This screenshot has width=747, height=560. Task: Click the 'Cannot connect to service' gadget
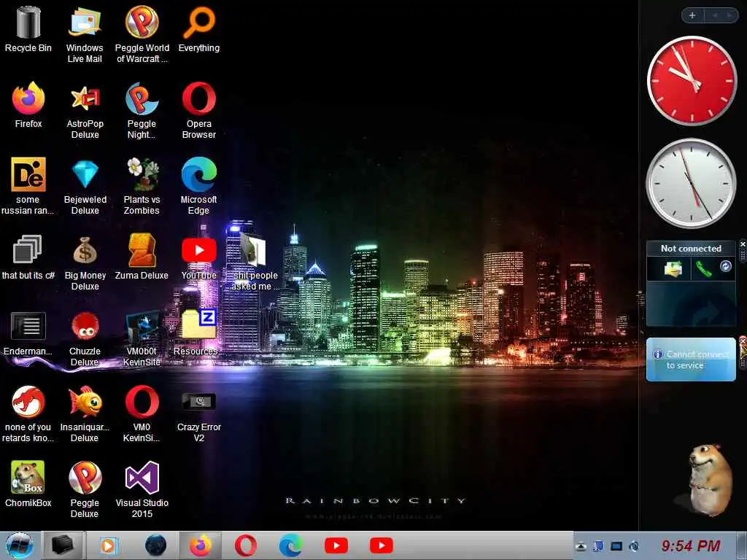tap(691, 359)
